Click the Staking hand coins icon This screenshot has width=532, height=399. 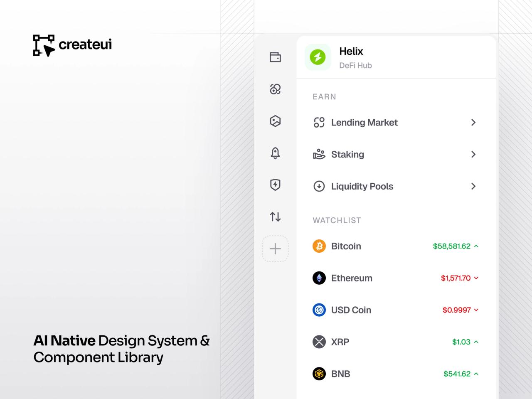point(319,154)
